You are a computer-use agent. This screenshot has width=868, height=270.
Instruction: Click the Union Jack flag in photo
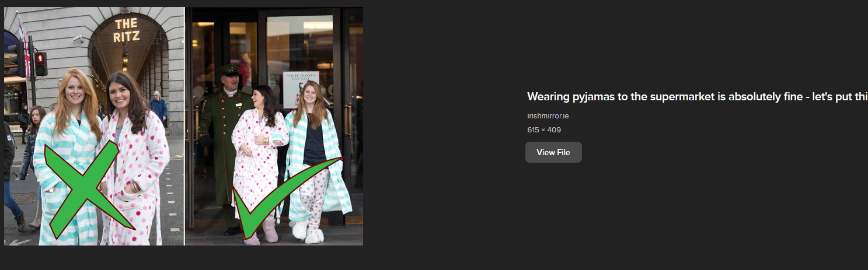(x=23, y=47)
